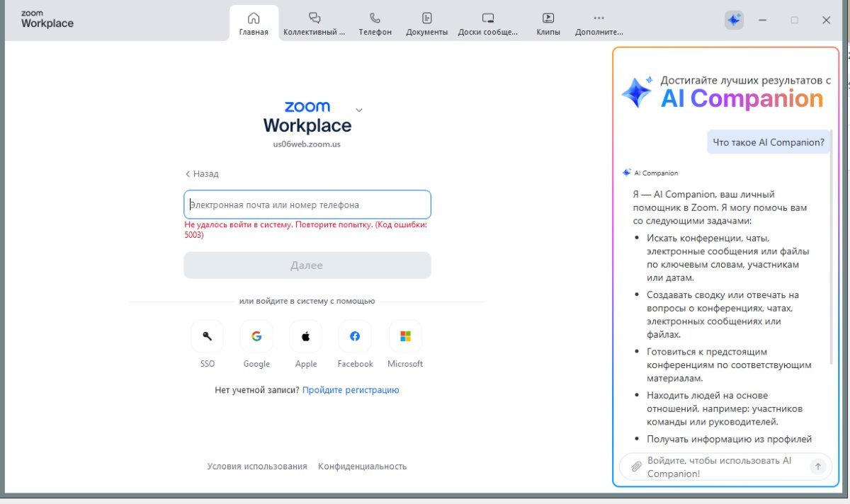Click the send arrow in AI Companion input

[x=818, y=466]
